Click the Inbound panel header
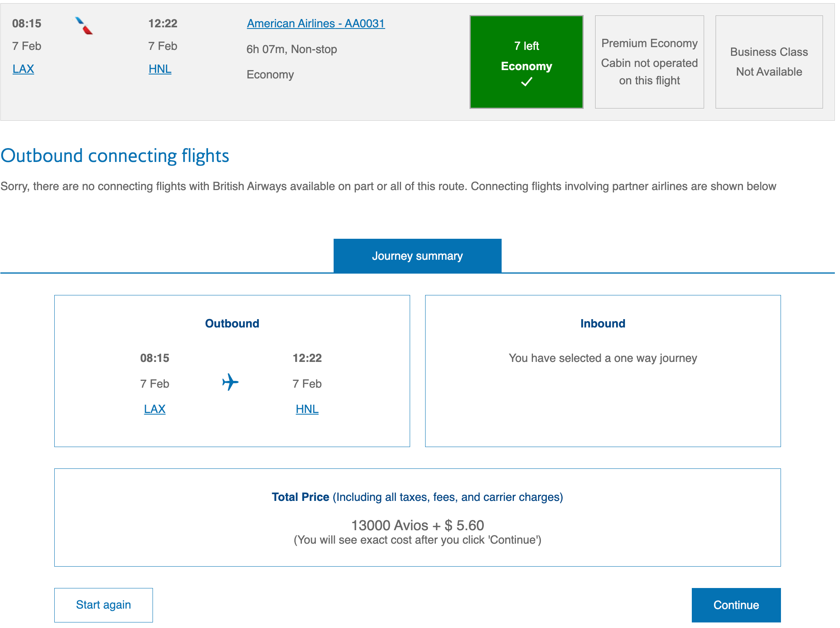 pyautogui.click(x=603, y=323)
